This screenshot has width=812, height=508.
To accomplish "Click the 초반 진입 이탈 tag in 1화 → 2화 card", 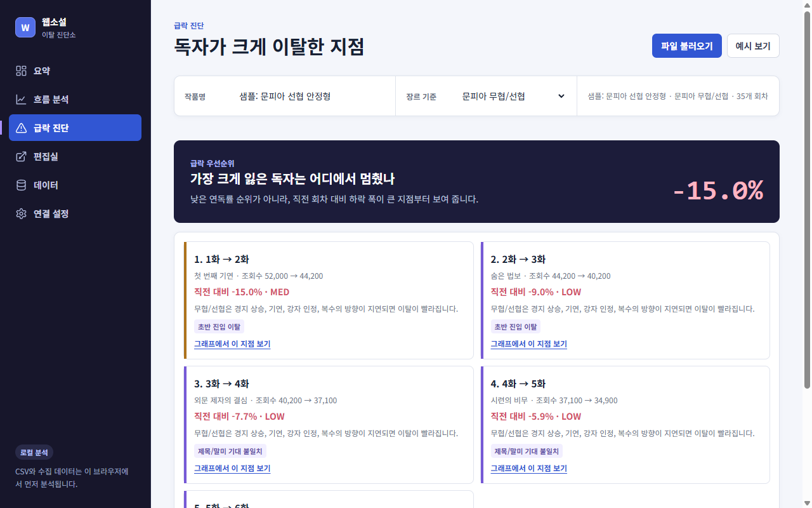I will pyautogui.click(x=219, y=327).
